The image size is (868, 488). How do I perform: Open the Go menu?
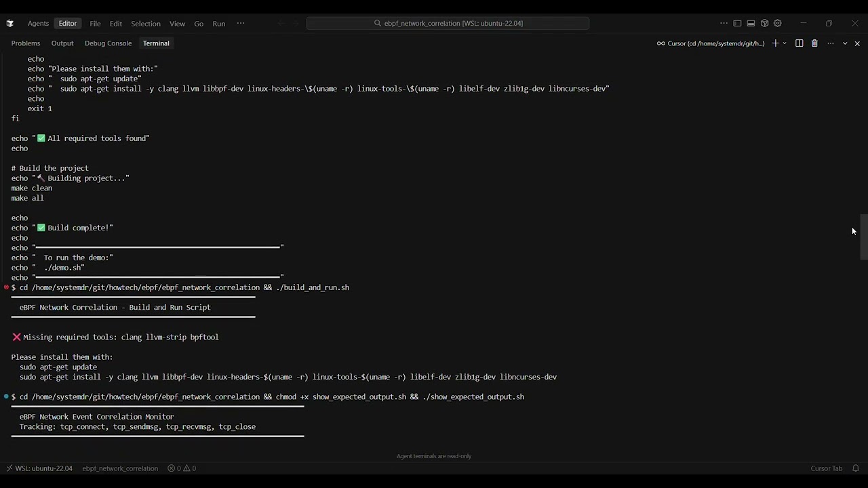199,23
